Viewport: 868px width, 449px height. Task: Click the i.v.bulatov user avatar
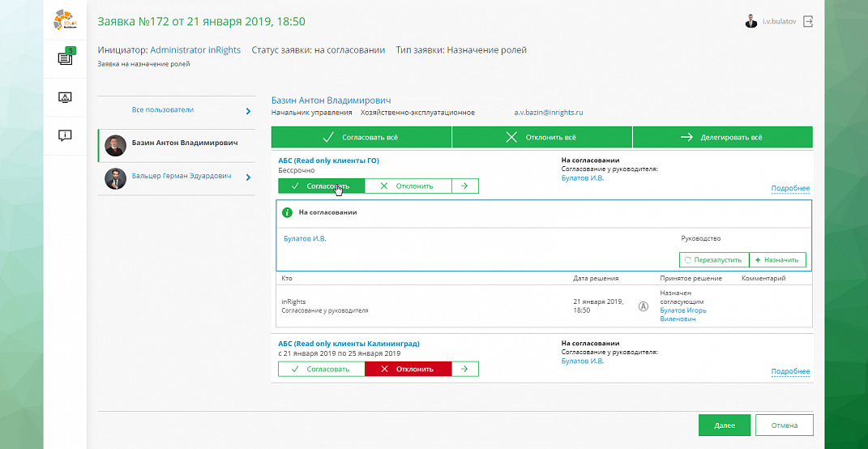click(x=750, y=22)
